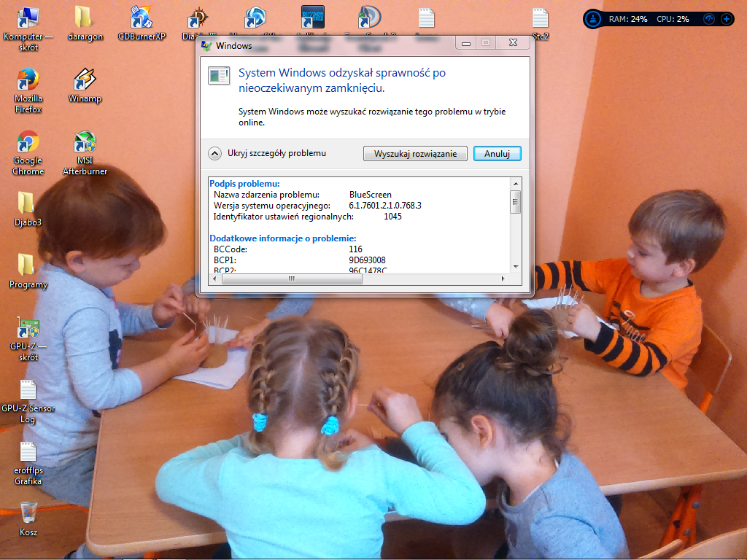Click the OS version value '6.1.7601.2.1.0.768.3'
747x560 pixels.
point(385,205)
